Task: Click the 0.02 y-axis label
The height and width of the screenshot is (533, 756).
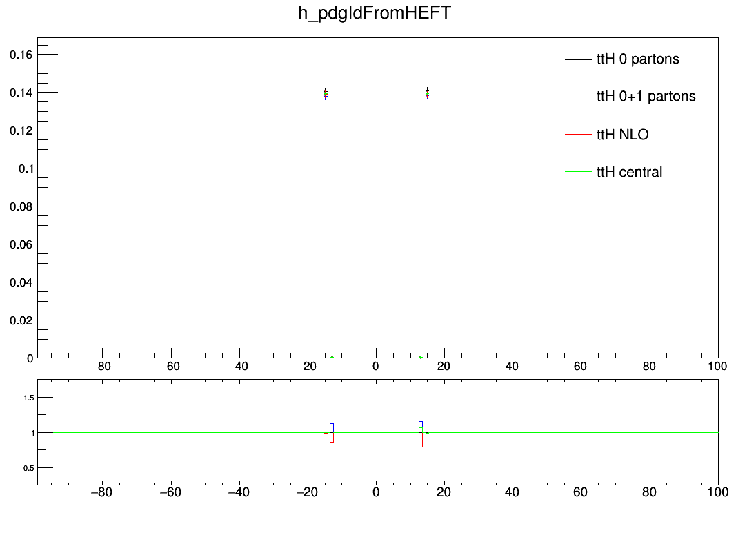Action: [21, 320]
